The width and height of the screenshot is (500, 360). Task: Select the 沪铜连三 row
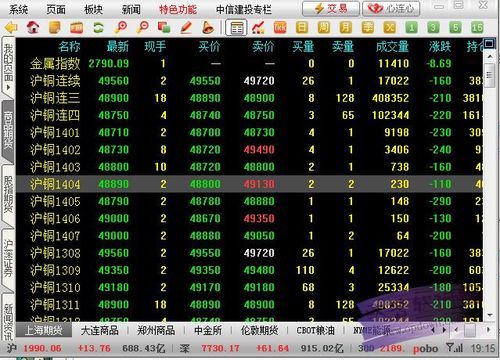click(x=249, y=98)
